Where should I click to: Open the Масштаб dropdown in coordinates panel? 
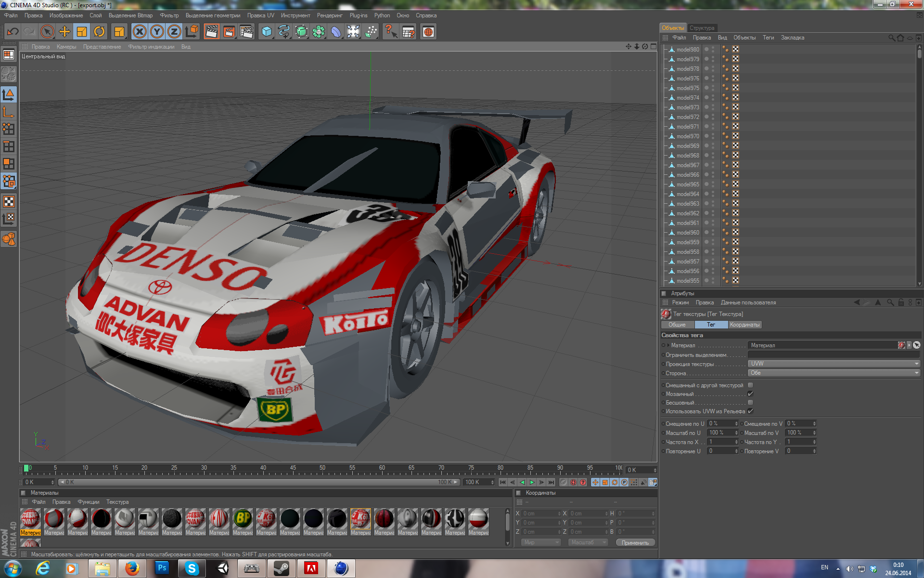588,542
